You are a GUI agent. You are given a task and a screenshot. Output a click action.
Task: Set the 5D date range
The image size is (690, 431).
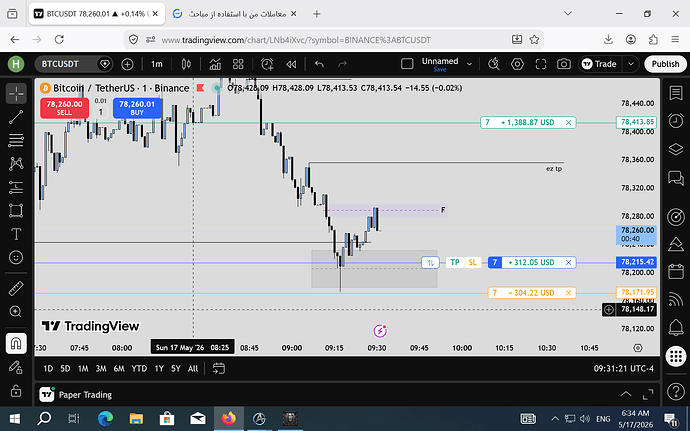pyautogui.click(x=65, y=368)
